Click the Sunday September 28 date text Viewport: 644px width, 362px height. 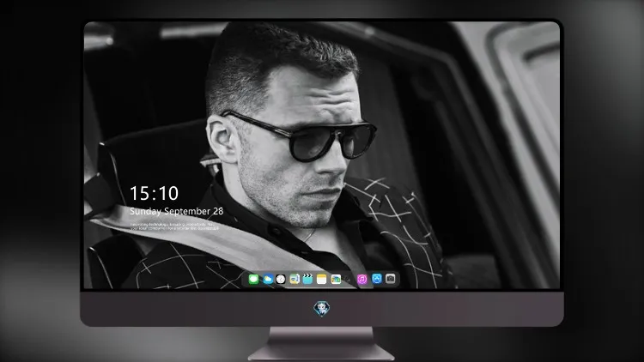click(x=177, y=211)
